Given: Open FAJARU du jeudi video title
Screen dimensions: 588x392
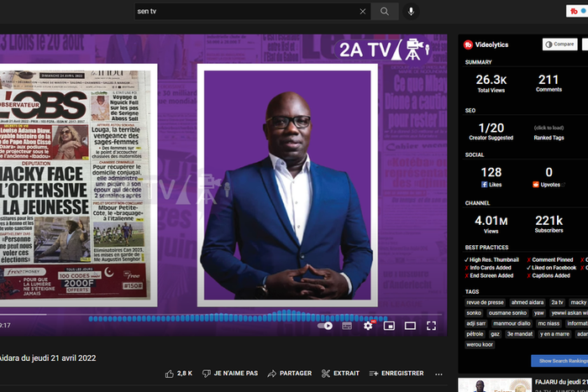Looking at the screenshot, I should click(561, 382).
